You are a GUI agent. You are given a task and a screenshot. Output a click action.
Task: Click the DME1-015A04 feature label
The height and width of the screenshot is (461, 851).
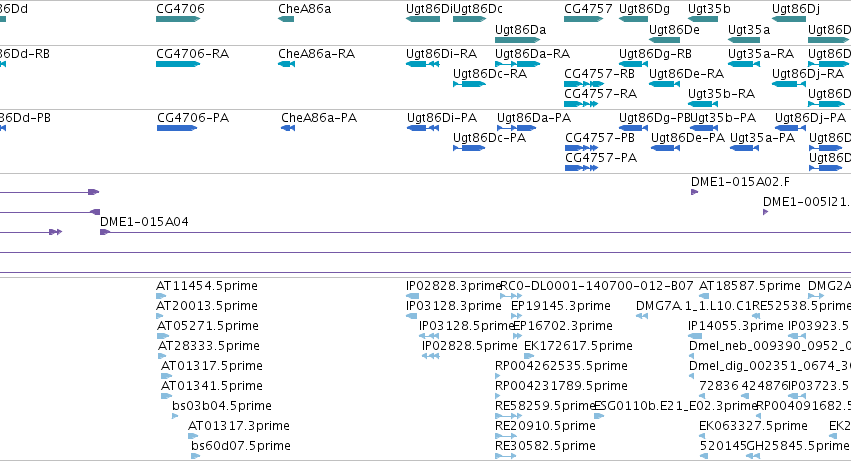(x=144, y=222)
